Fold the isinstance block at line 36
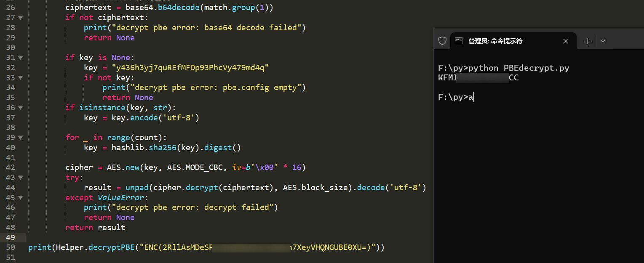This screenshot has height=263, width=644. point(21,108)
